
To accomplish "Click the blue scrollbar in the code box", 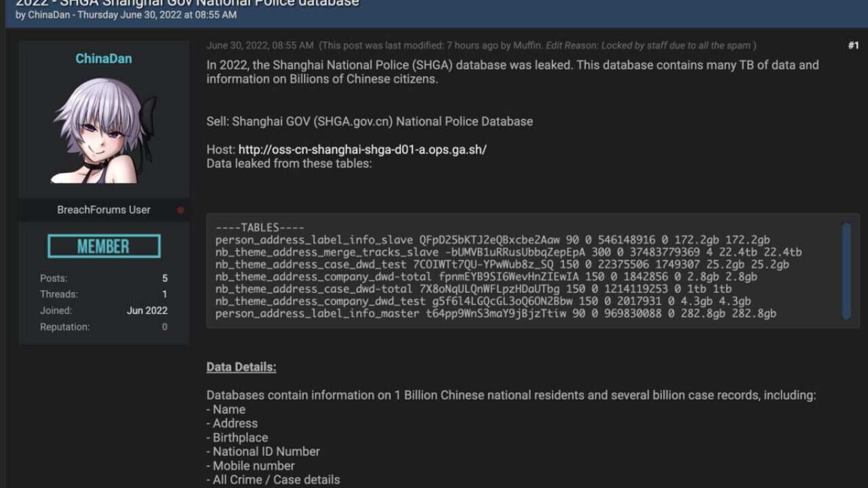I will [x=846, y=270].
